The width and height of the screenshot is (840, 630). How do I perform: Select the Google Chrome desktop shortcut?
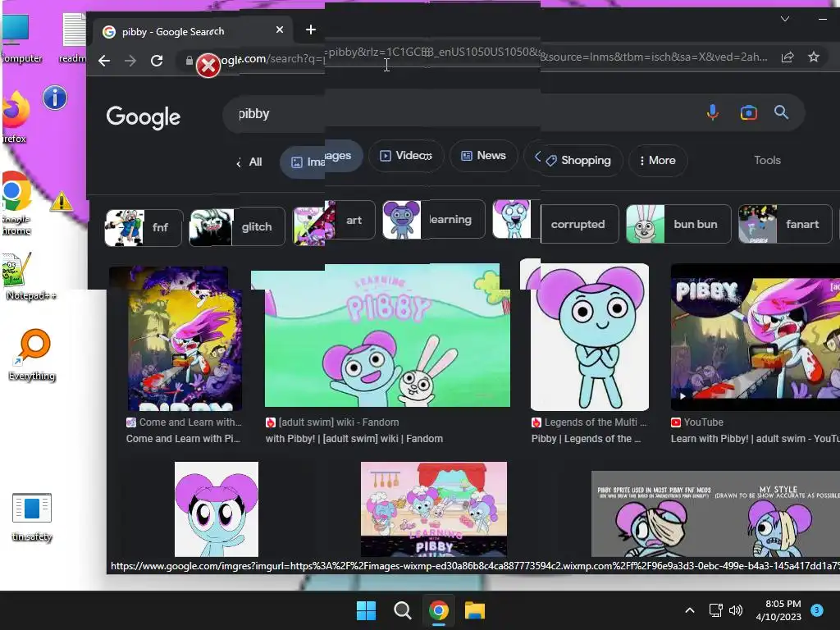point(16,203)
